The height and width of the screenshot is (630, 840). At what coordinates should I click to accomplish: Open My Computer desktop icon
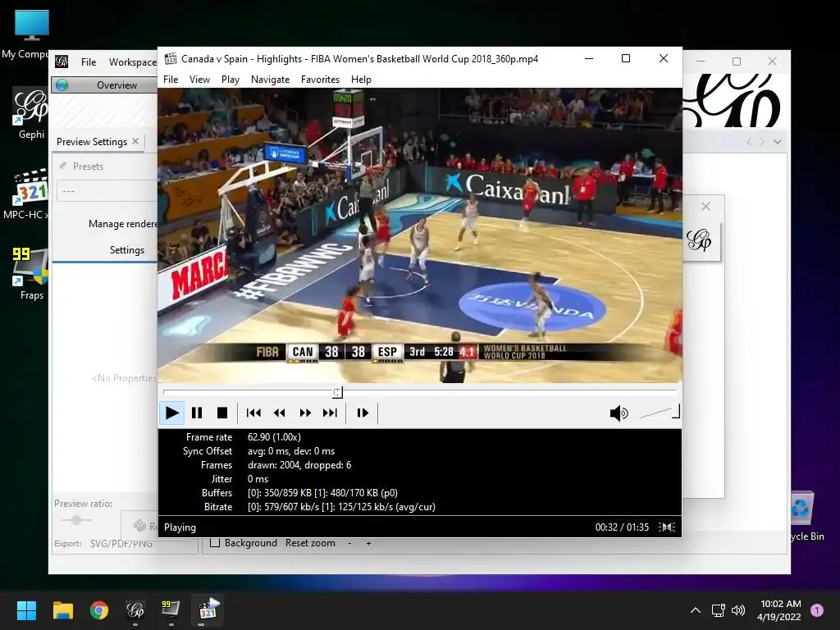tap(30, 34)
